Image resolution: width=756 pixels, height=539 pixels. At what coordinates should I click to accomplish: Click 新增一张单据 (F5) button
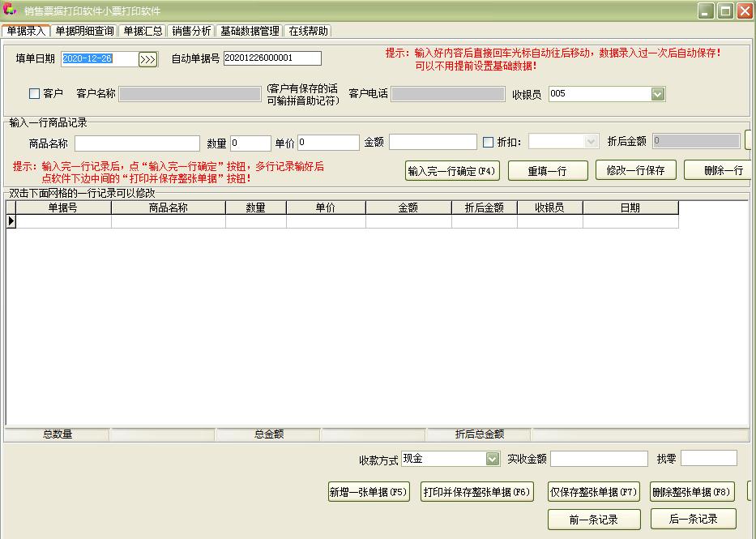(369, 492)
